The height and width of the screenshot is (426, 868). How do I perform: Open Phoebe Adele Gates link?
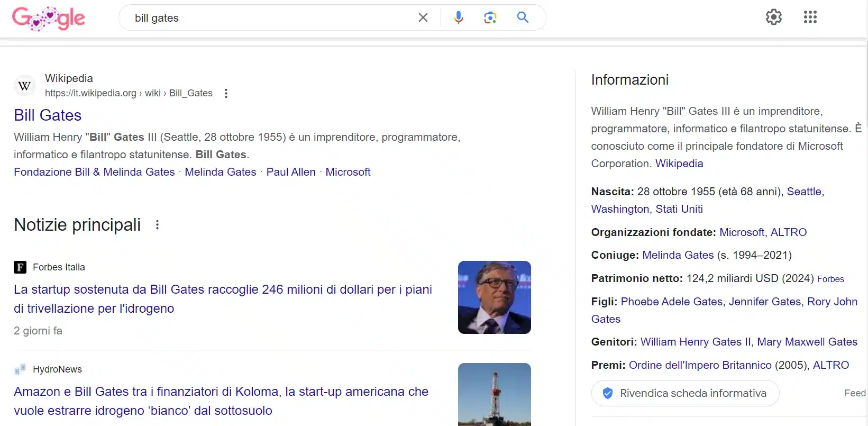tap(672, 302)
